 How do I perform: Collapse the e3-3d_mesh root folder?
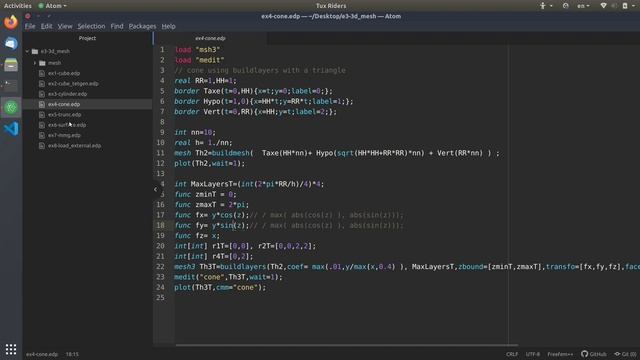[27, 51]
